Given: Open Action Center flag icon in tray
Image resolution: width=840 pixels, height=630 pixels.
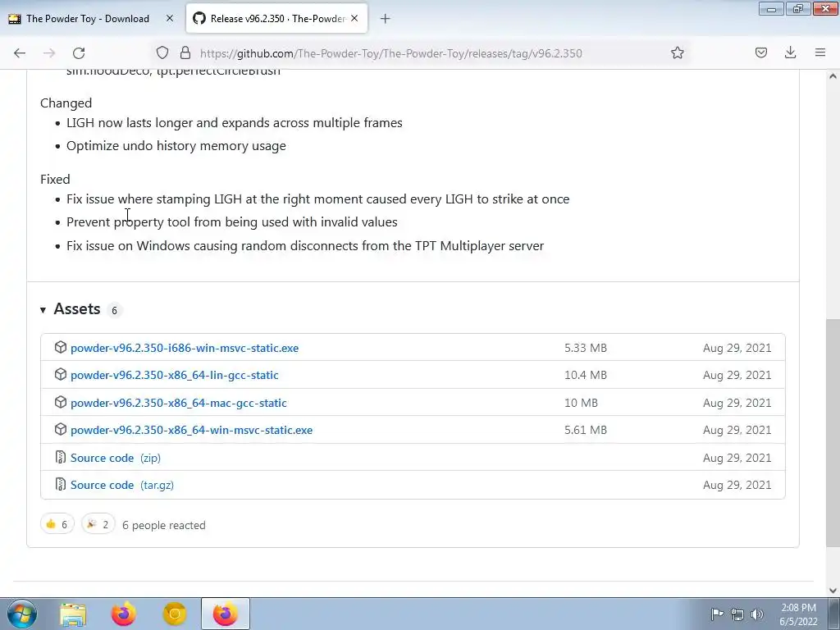Looking at the screenshot, I should pyautogui.click(x=717, y=614).
